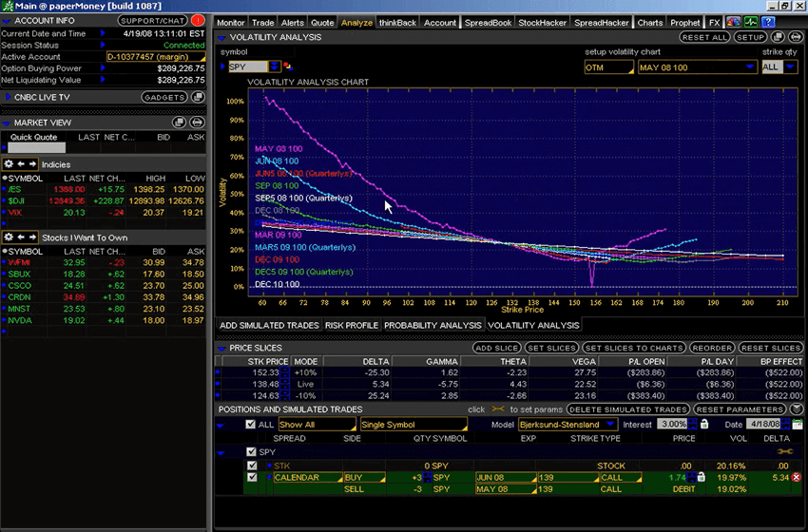The image size is (808, 532).
Task: Go to the next watchlist from Indicies
Action: pos(32,164)
